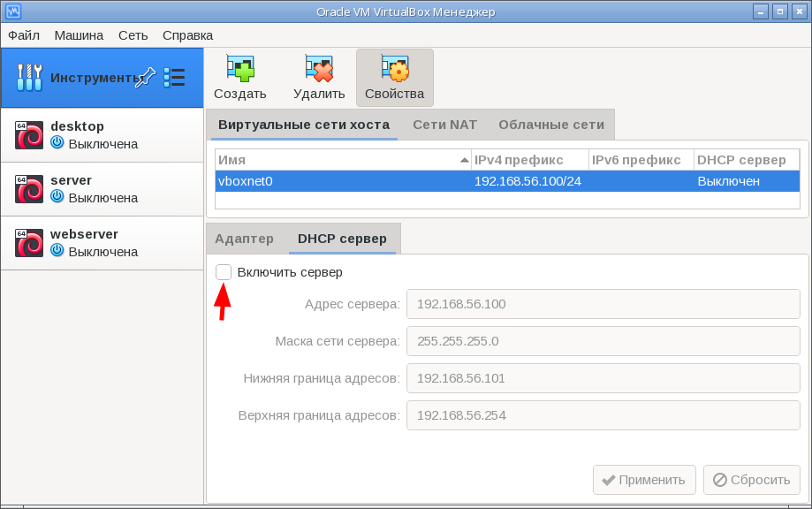This screenshot has width=812, height=509.
Task: Click the Адрес сервера field
Action: point(603,304)
